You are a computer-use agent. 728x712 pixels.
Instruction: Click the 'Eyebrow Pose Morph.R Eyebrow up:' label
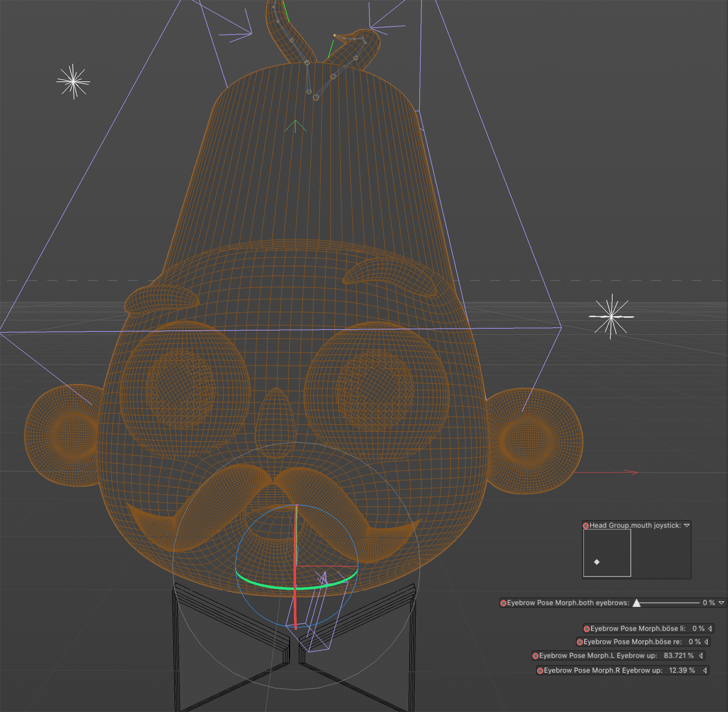pyautogui.click(x=603, y=670)
